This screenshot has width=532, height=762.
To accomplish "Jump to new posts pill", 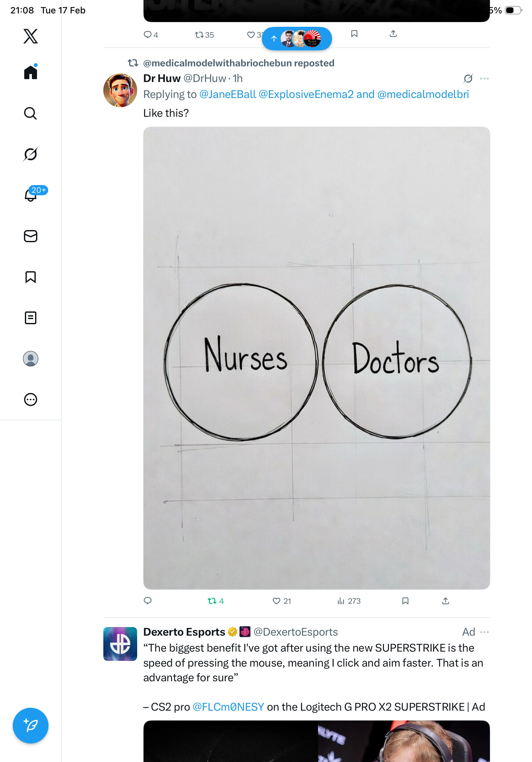I will (x=297, y=39).
